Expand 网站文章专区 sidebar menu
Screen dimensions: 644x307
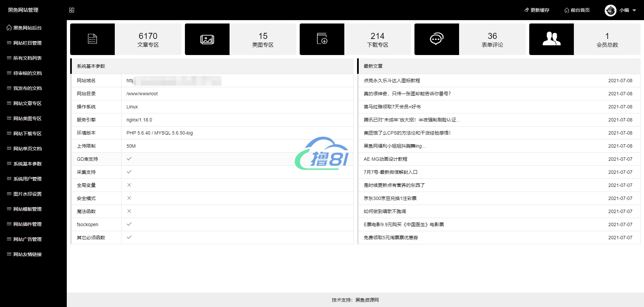(x=27, y=103)
